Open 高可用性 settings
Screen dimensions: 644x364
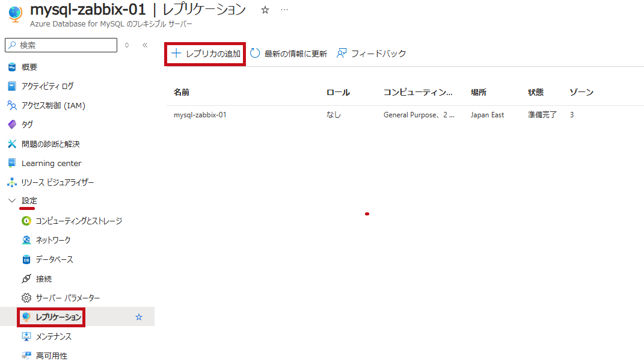[44, 356]
